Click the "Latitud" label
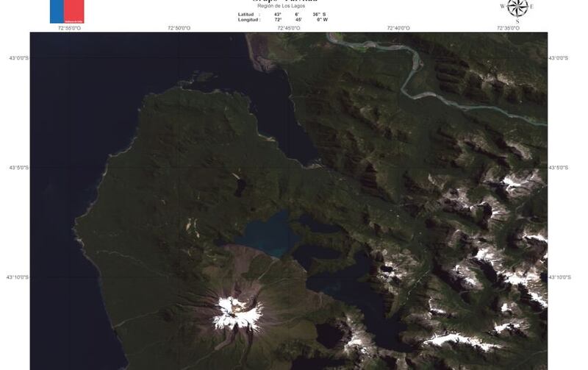The height and width of the screenshot is (370, 588). [245, 14]
